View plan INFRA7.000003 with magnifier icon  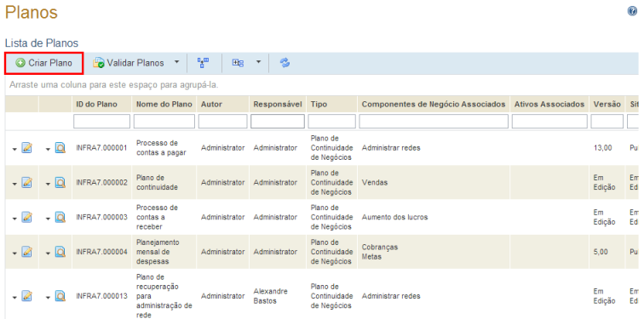60,217
